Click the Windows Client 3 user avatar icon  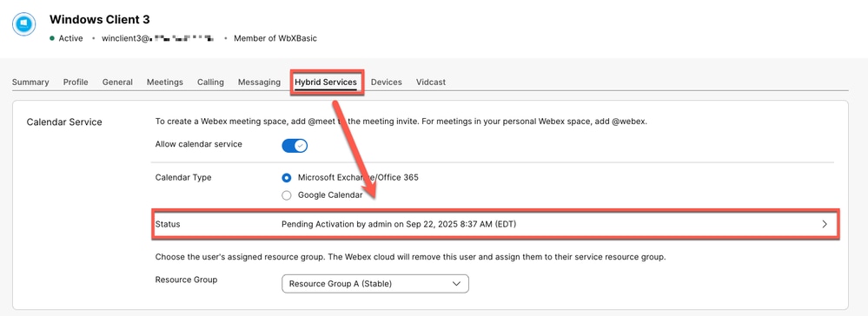pyautogui.click(x=23, y=24)
